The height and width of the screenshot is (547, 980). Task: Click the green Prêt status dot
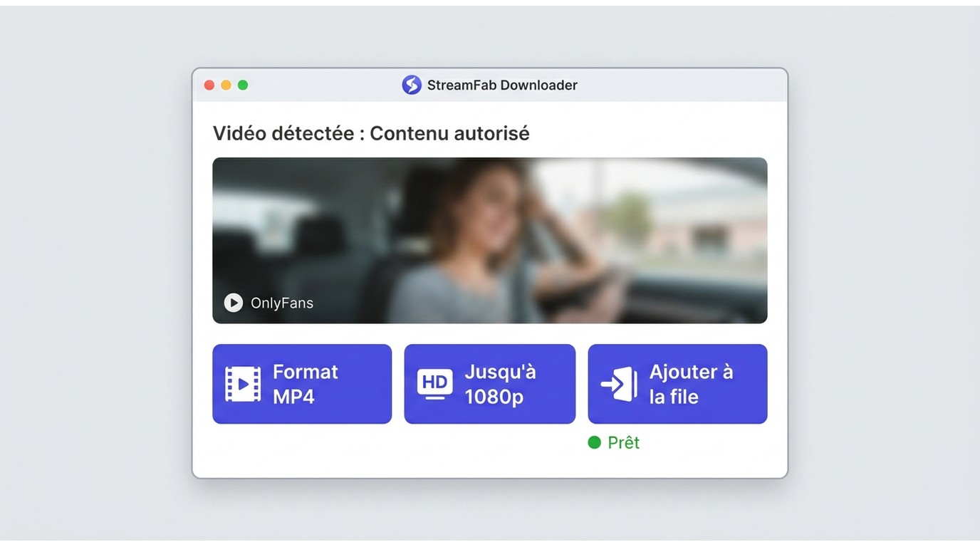click(x=595, y=442)
